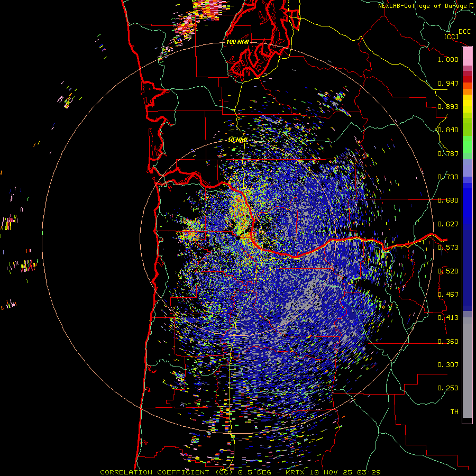Pick the bright green segment of the color bar

click(x=467, y=144)
